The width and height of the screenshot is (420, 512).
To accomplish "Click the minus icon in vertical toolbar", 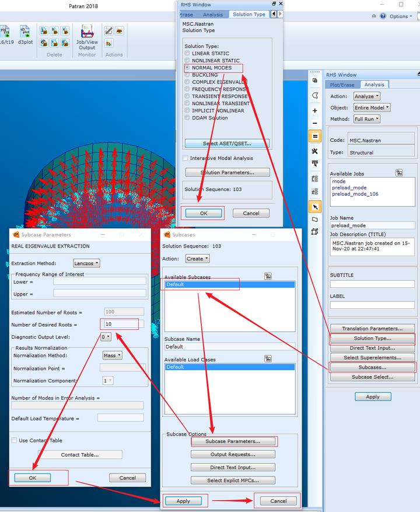I will (315, 123).
